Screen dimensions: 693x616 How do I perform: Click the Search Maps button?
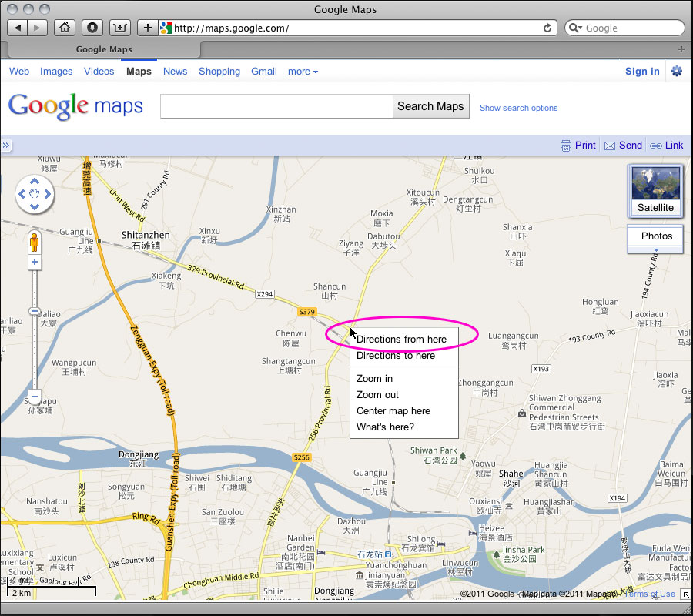[x=430, y=106]
